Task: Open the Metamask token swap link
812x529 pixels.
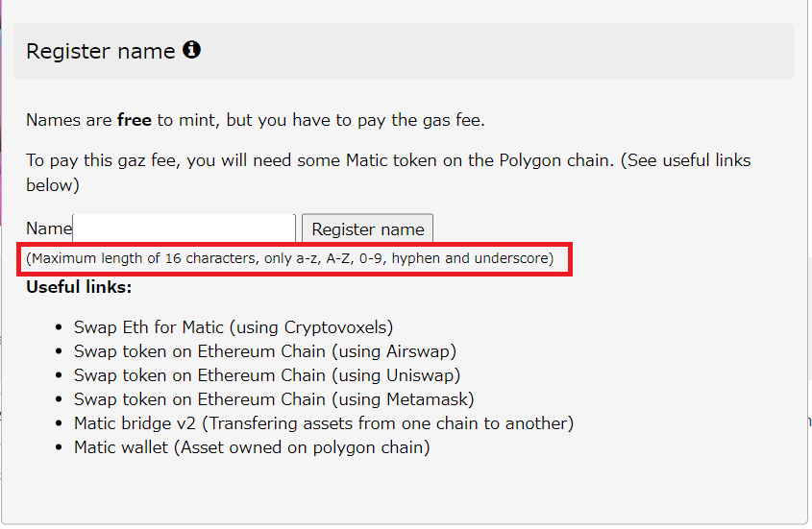Action: tap(274, 399)
